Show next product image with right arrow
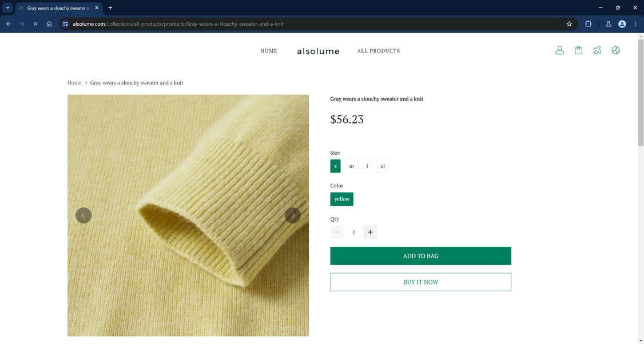 (x=293, y=215)
